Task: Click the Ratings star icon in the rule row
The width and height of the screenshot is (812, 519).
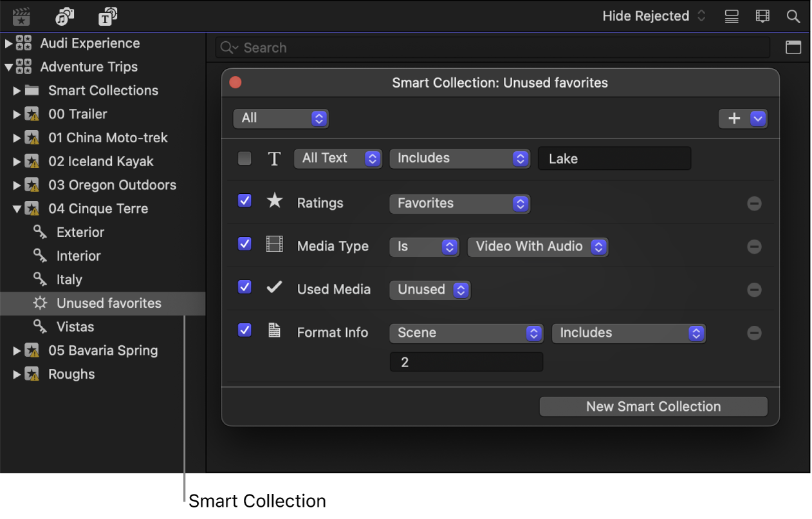Action: pyautogui.click(x=274, y=201)
